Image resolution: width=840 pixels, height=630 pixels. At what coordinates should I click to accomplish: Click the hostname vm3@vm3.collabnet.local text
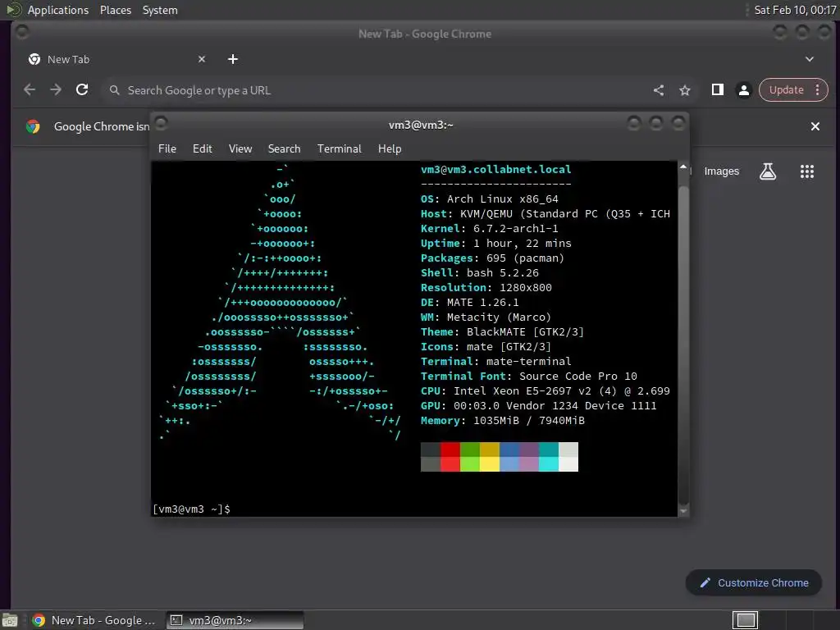(495, 169)
